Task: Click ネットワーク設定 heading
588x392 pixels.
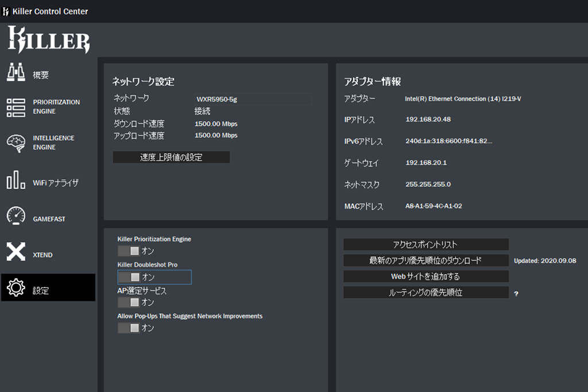Action: 143,81
